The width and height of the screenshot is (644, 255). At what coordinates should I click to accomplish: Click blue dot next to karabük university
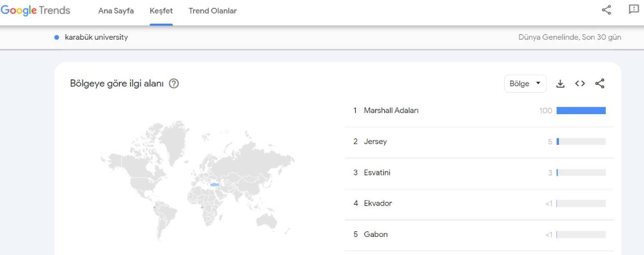pos(57,37)
